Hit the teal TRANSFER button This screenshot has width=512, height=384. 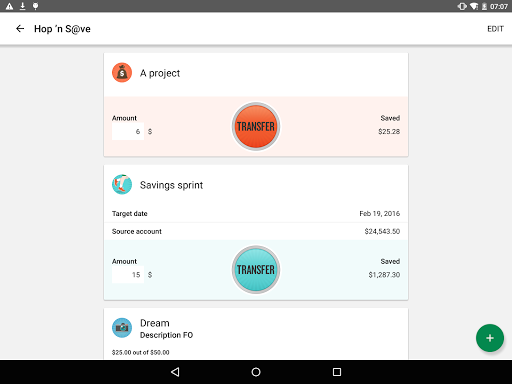[256, 270]
